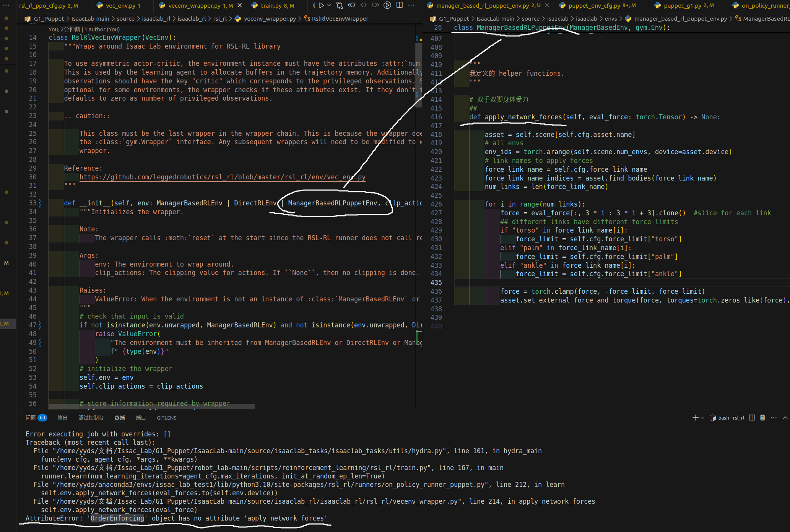
Task: Add a new terminal with plus icon
Action: tap(695, 418)
